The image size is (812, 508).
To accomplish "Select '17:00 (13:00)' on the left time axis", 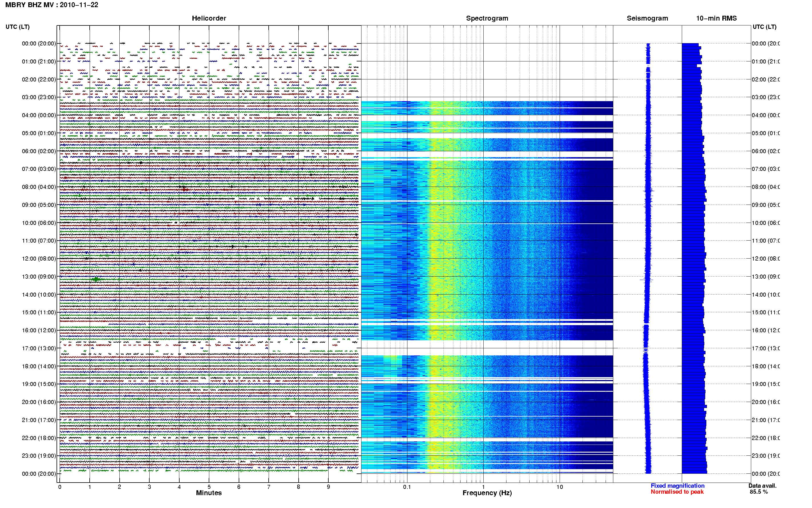I will [39, 348].
